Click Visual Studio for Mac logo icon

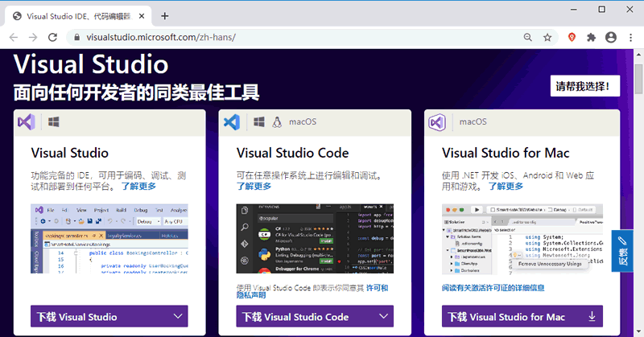pyautogui.click(x=437, y=122)
